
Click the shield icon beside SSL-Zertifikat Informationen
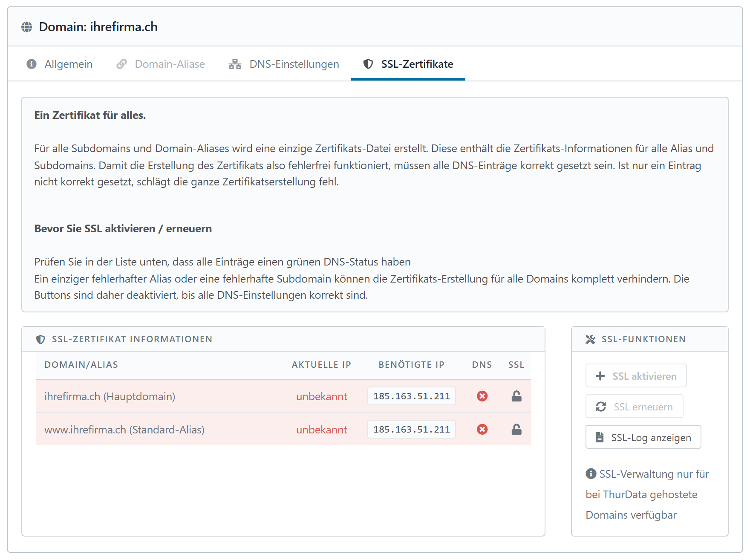click(40, 339)
